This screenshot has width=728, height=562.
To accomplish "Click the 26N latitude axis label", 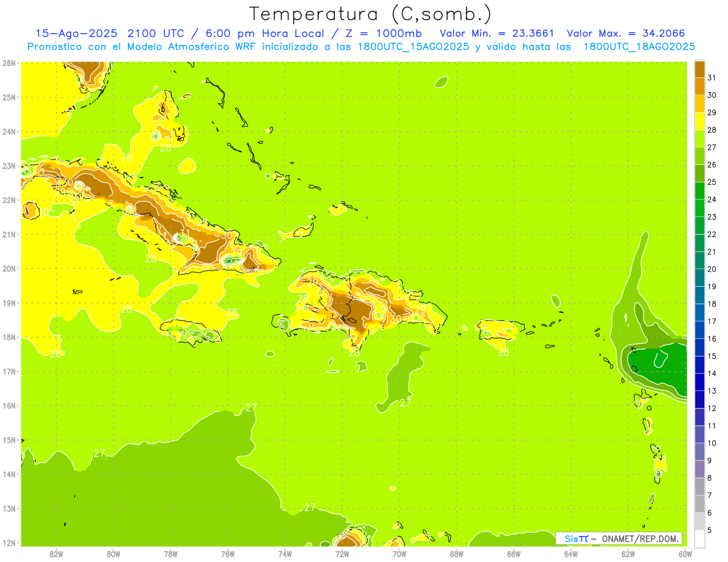I will 9,63.
